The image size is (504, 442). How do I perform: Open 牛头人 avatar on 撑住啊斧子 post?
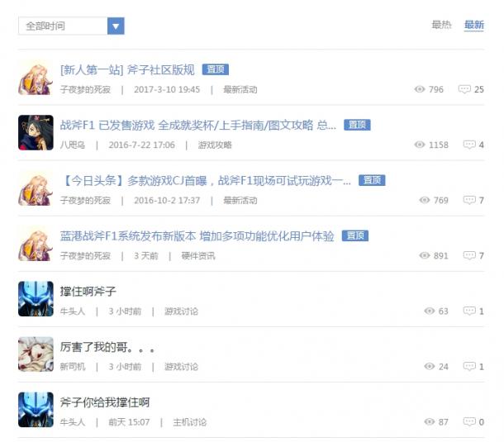(x=36, y=298)
